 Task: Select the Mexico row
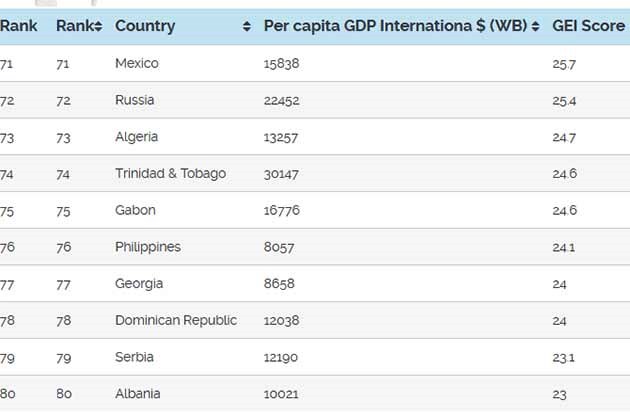click(x=315, y=63)
